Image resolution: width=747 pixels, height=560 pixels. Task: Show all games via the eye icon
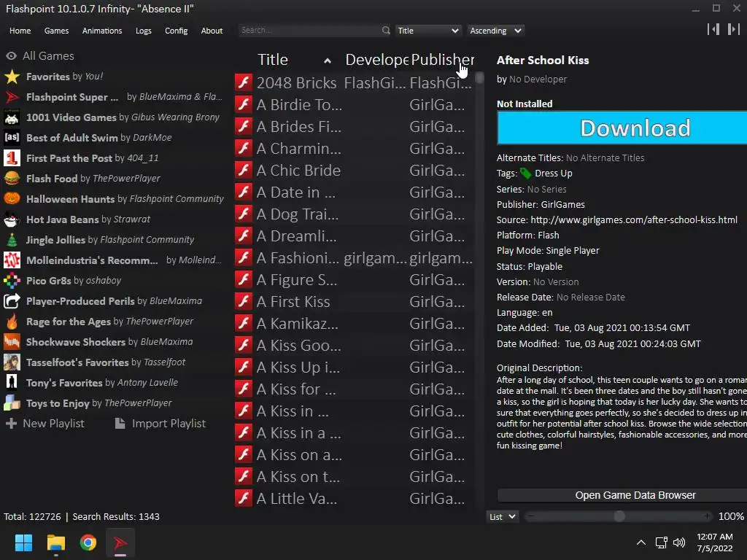[11, 55]
